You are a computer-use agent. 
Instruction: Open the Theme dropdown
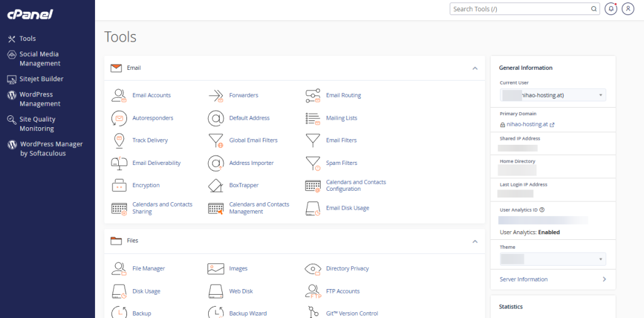click(553, 259)
